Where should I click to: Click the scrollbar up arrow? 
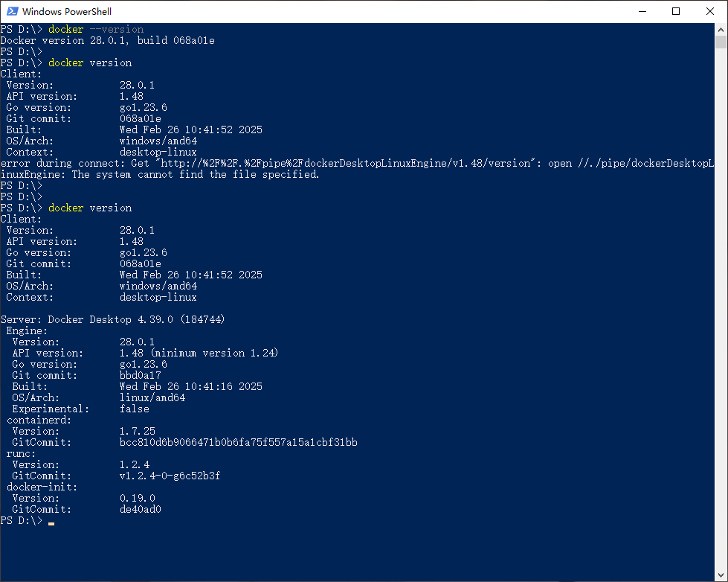[x=719, y=31]
